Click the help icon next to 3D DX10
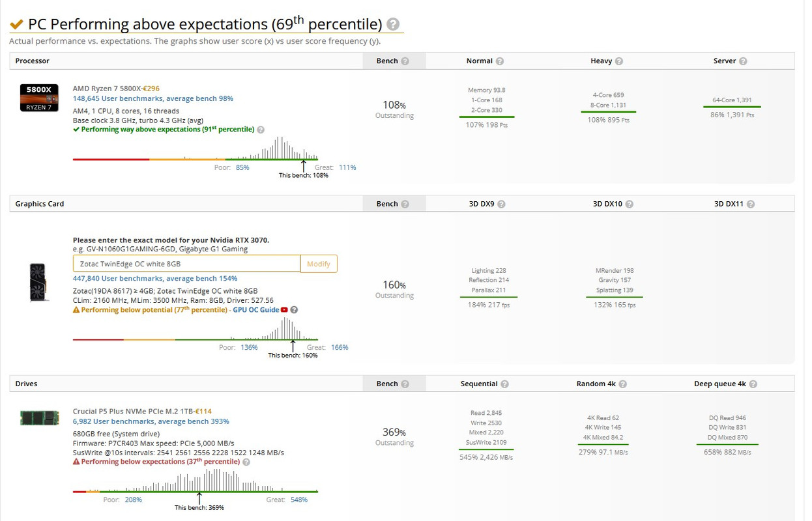 tap(630, 204)
